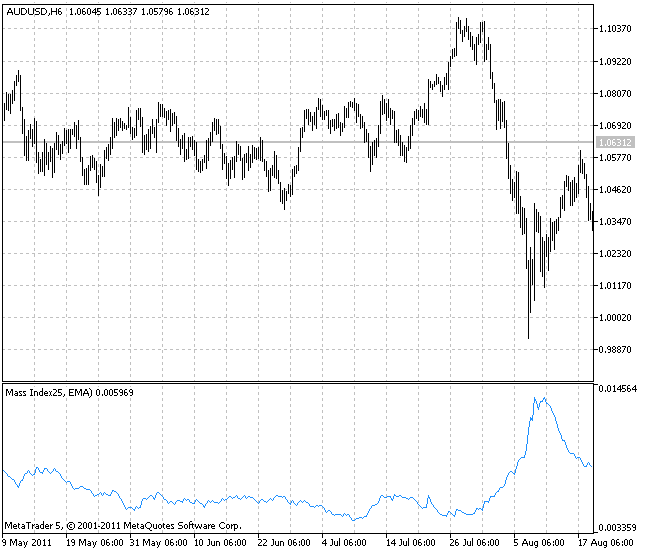The height and width of the screenshot is (554, 646).
Task: Click the 0.003359 indicator scale minimum
Action: [x=617, y=527]
